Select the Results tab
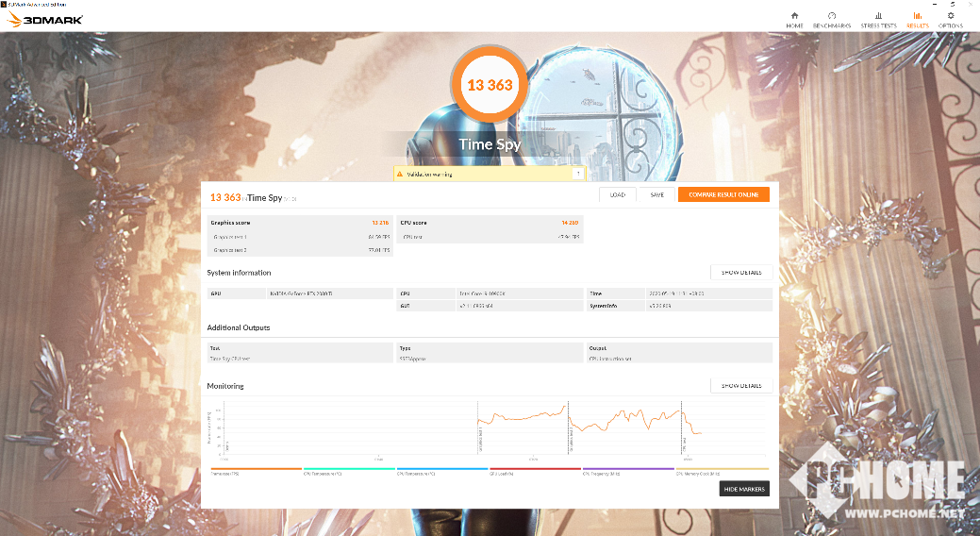980x536 pixels. [x=918, y=20]
